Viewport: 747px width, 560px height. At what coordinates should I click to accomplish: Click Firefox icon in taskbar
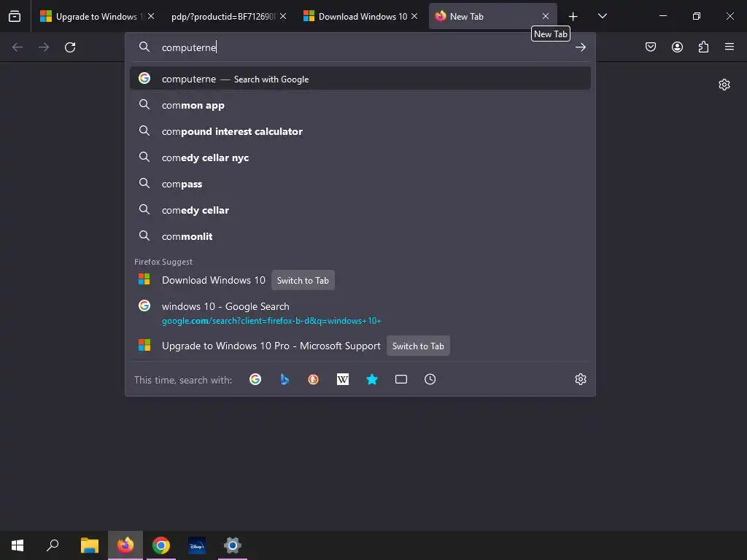(x=125, y=545)
